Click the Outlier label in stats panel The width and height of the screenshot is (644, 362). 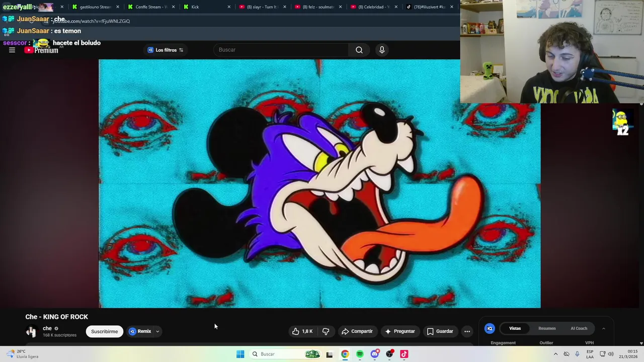(x=546, y=343)
